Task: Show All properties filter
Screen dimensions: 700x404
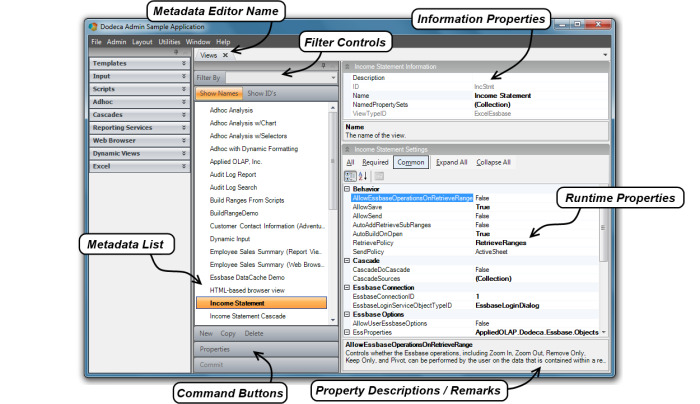Action: tap(350, 162)
